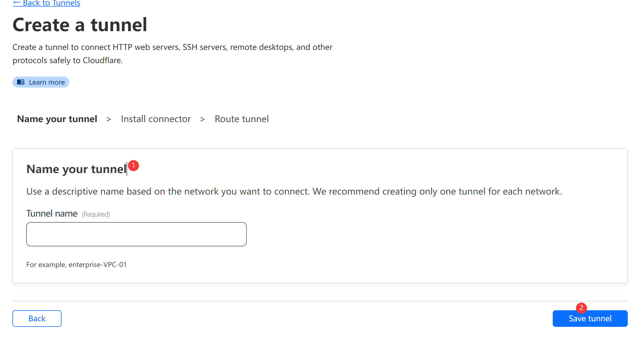The image size is (644, 345).
Task: Click the red annotation badge numbered 1
Action: (x=133, y=165)
